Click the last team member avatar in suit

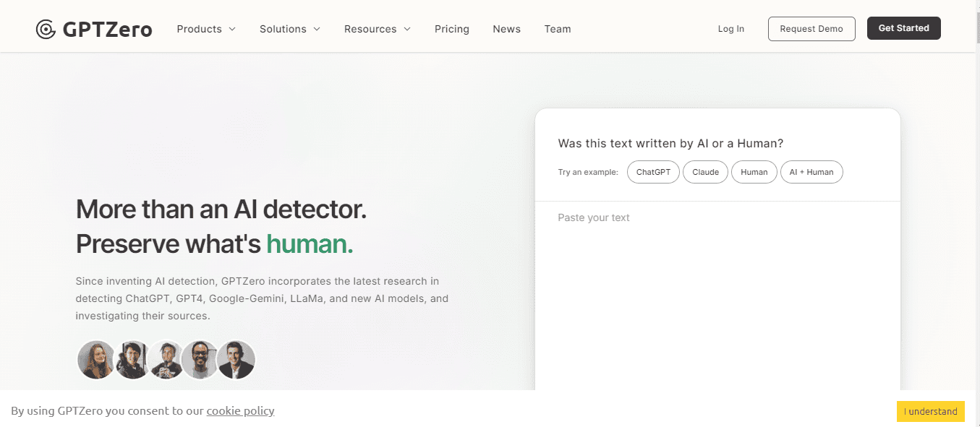click(x=237, y=360)
